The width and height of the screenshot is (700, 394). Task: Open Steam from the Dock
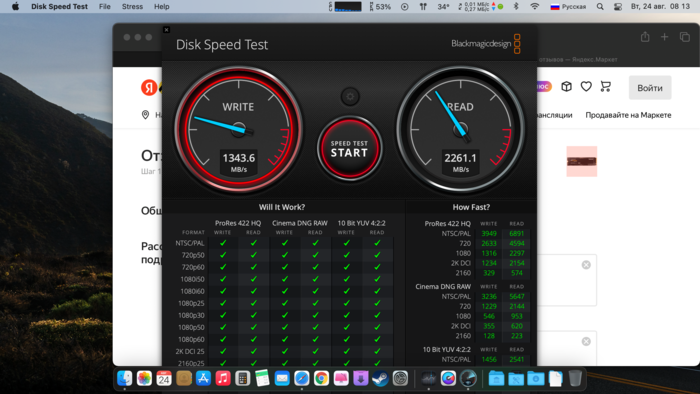pos(380,378)
